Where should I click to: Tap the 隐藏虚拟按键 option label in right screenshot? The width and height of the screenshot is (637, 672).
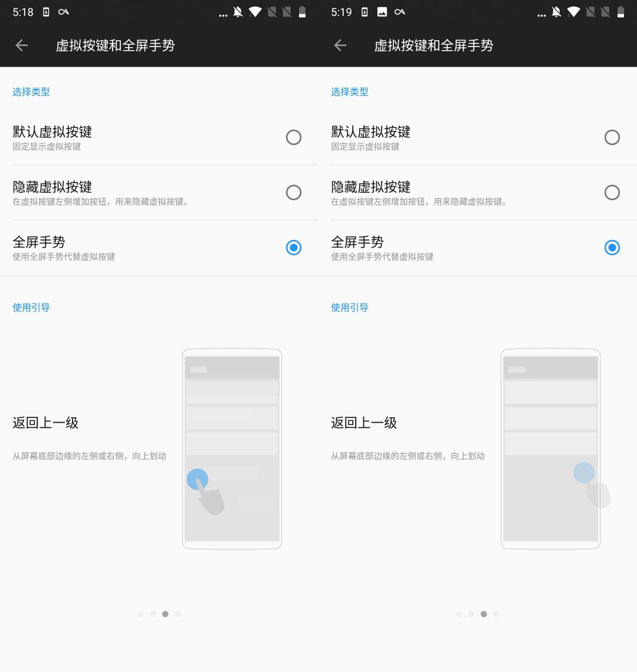[x=370, y=187]
